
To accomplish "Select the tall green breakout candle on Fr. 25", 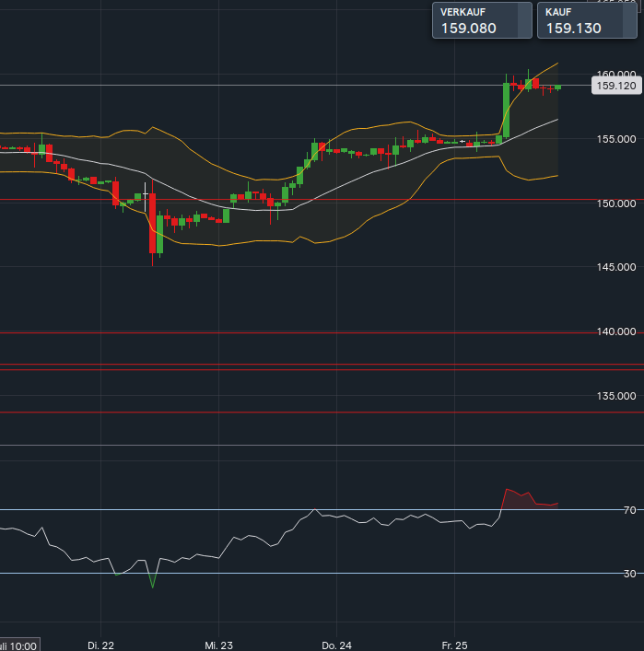I will click(506, 110).
